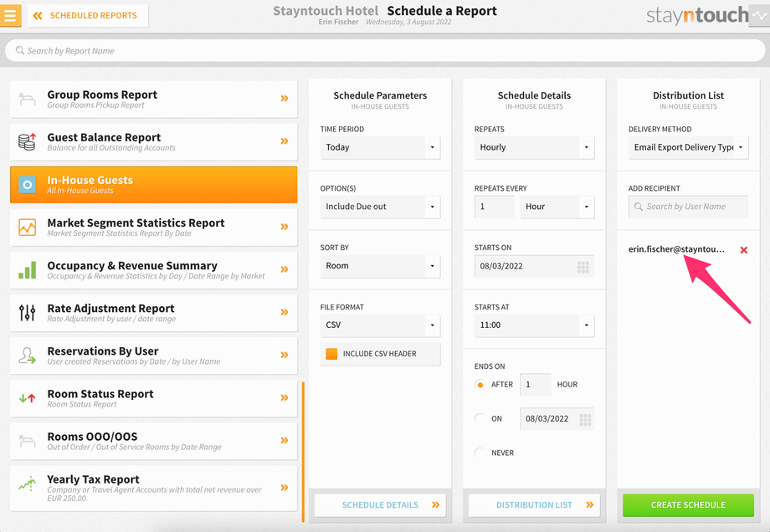770x532 pixels.
Task: Click the activity pulse icon at top right
Action: tap(759, 16)
